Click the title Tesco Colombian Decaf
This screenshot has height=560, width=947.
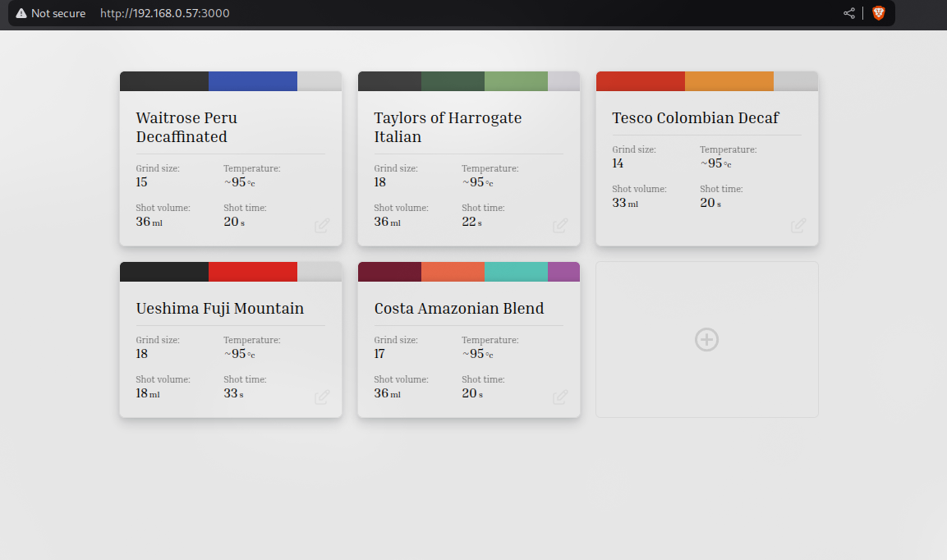click(x=696, y=117)
